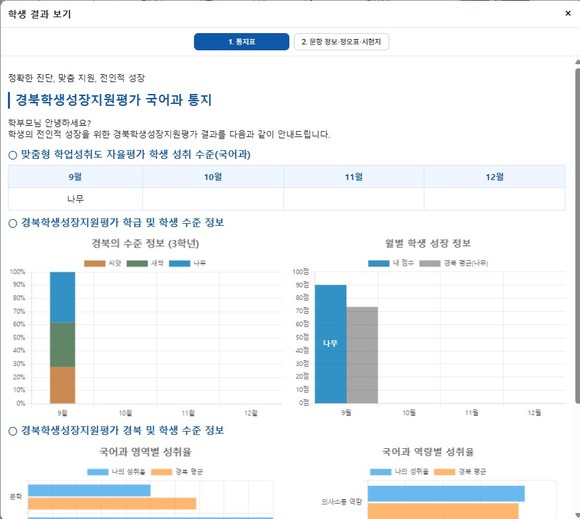The height and width of the screenshot is (519, 580).
Task: Click the gray 경북 평균 bar for 9월
Action: (362, 355)
